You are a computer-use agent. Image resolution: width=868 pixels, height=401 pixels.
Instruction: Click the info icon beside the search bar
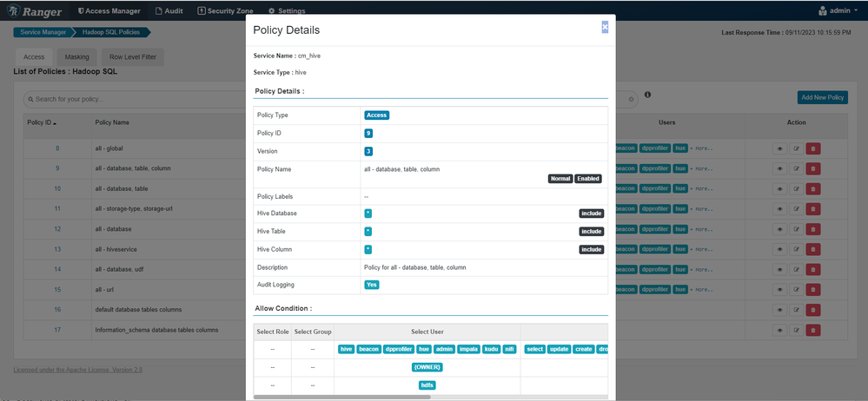(x=647, y=95)
